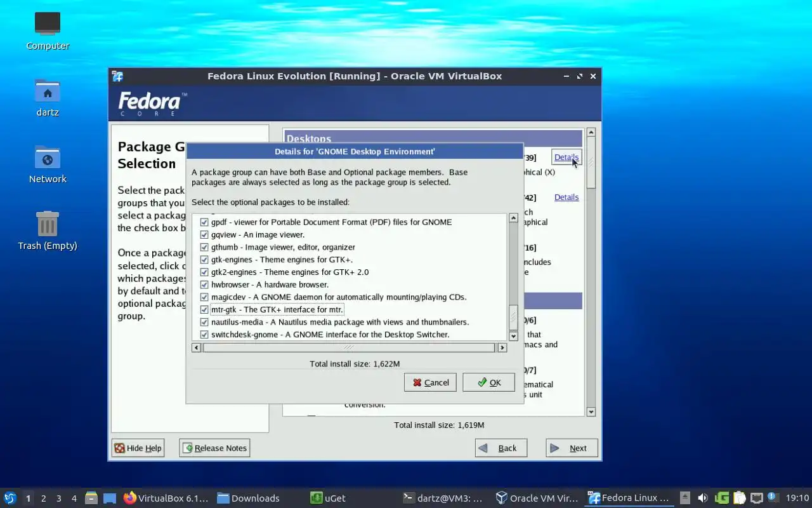Open first Details link beside GNOME group

click(566, 157)
